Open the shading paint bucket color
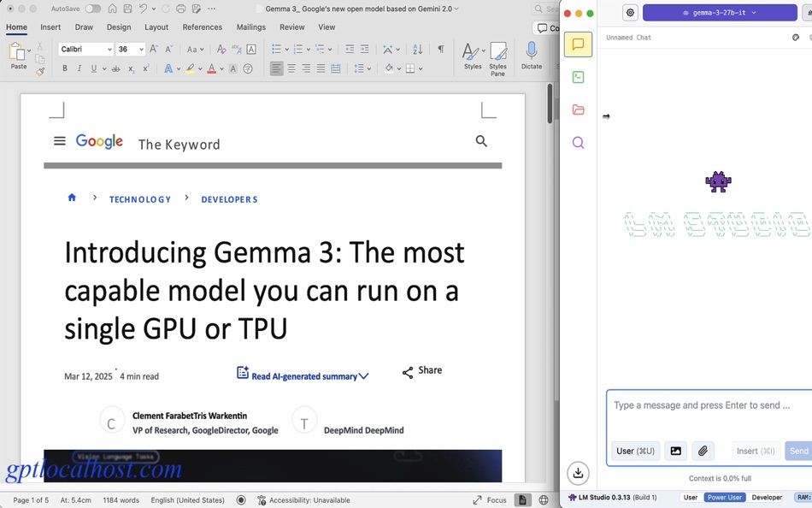 (389, 68)
